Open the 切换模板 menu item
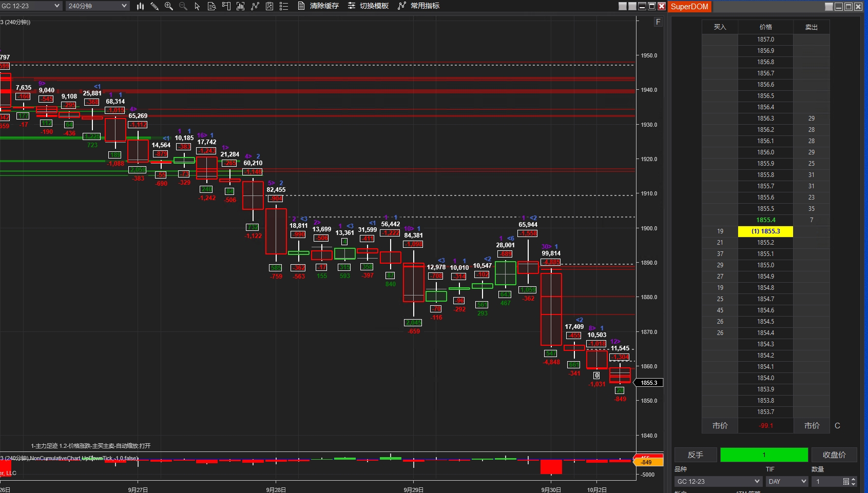The width and height of the screenshot is (868, 493). tap(368, 6)
